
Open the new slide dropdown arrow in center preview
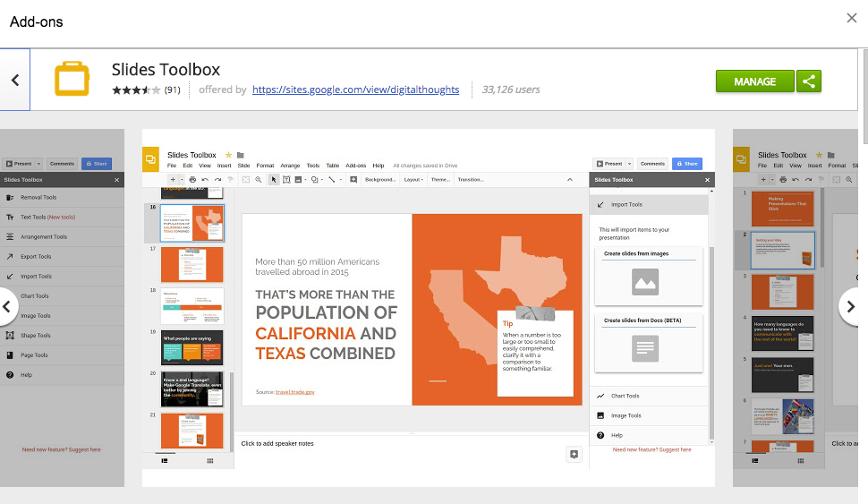182,179
